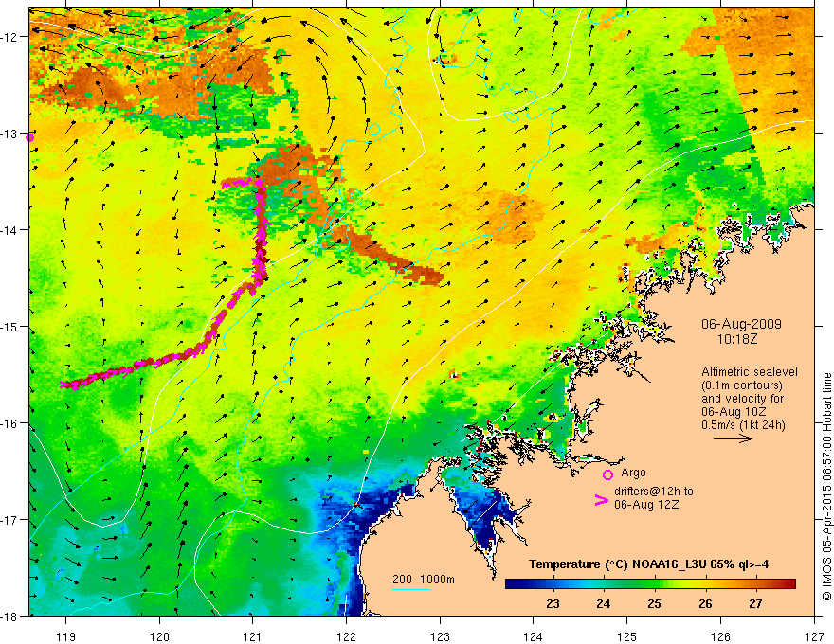Click the color bar tick label "23"

[x=553, y=604]
